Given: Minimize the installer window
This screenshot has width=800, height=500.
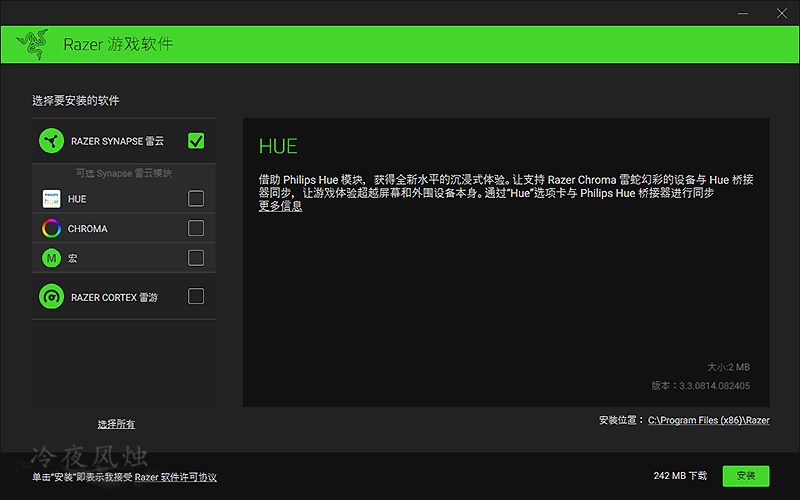Looking at the screenshot, I should click(x=743, y=13).
